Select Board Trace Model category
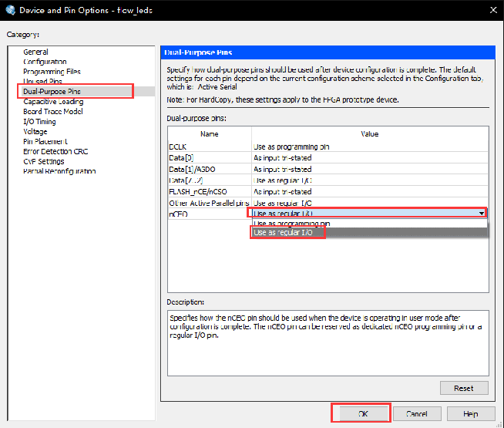The height and width of the screenshot is (428, 504). (53, 112)
